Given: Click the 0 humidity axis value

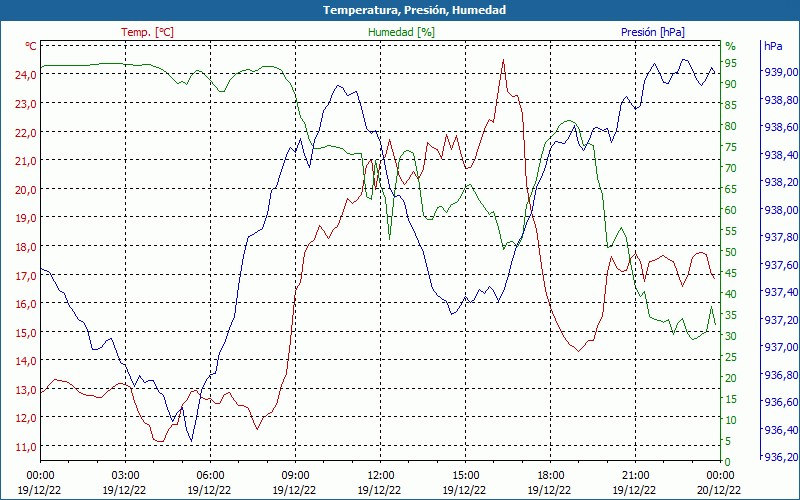Looking at the screenshot, I should tap(727, 461).
